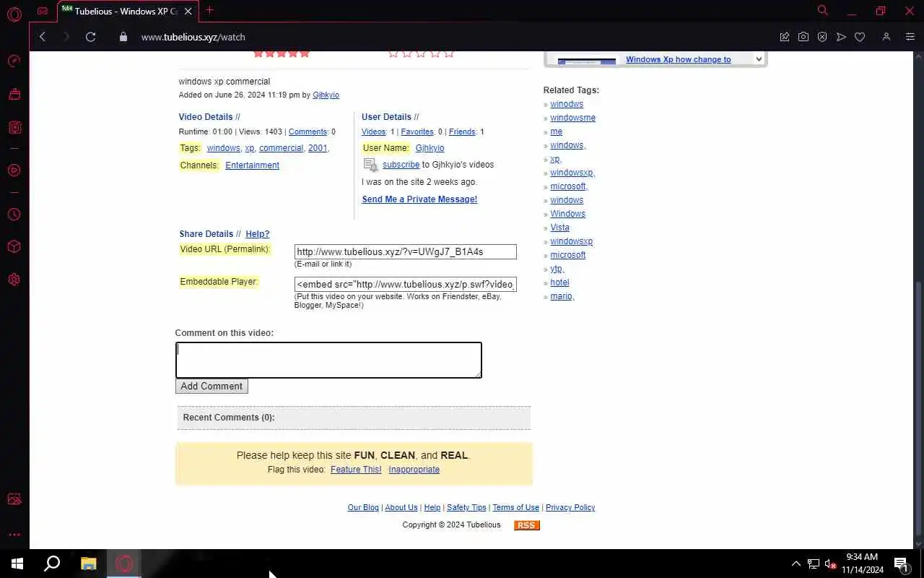
Task: Open Windows Start menu
Action: [17, 564]
